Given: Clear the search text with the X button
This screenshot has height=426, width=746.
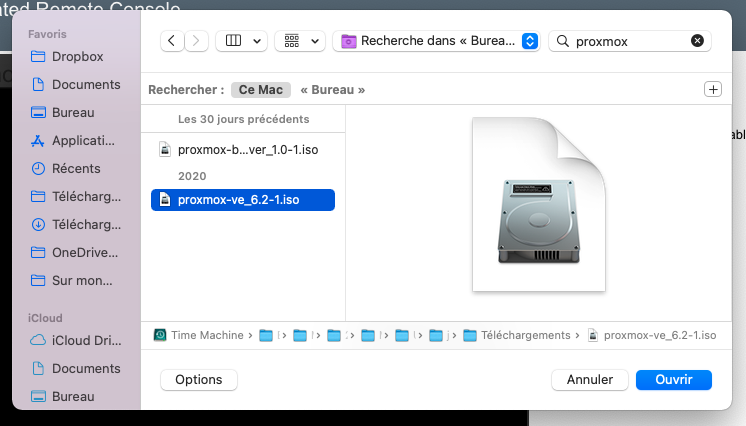Looking at the screenshot, I should point(697,41).
